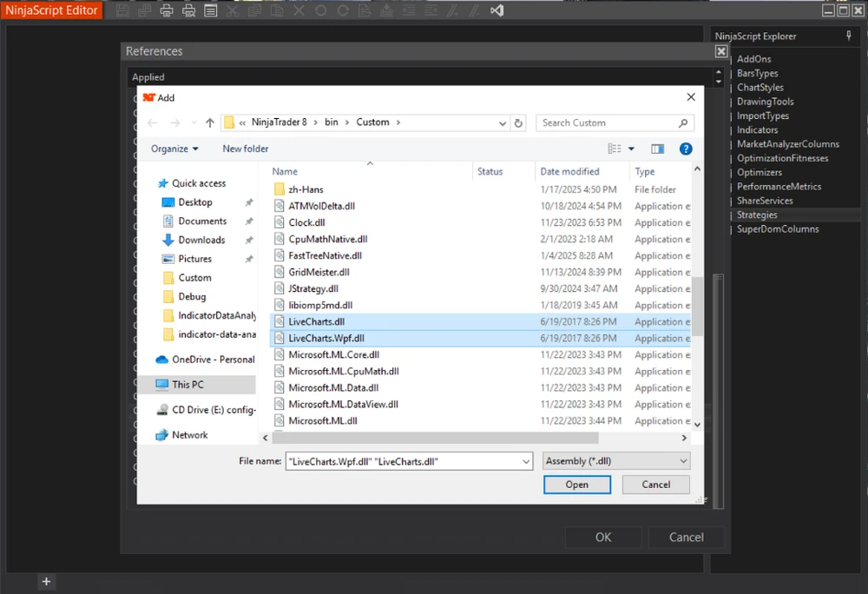Viewport: 868px width, 594px height.
Task: Click the cut scissors icon in editor toolbar
Action: 233,10
